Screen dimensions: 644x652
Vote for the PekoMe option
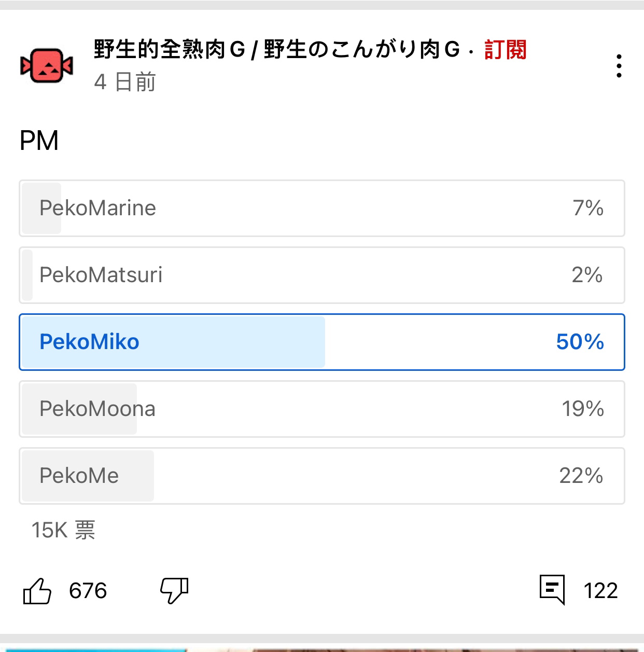321,476
